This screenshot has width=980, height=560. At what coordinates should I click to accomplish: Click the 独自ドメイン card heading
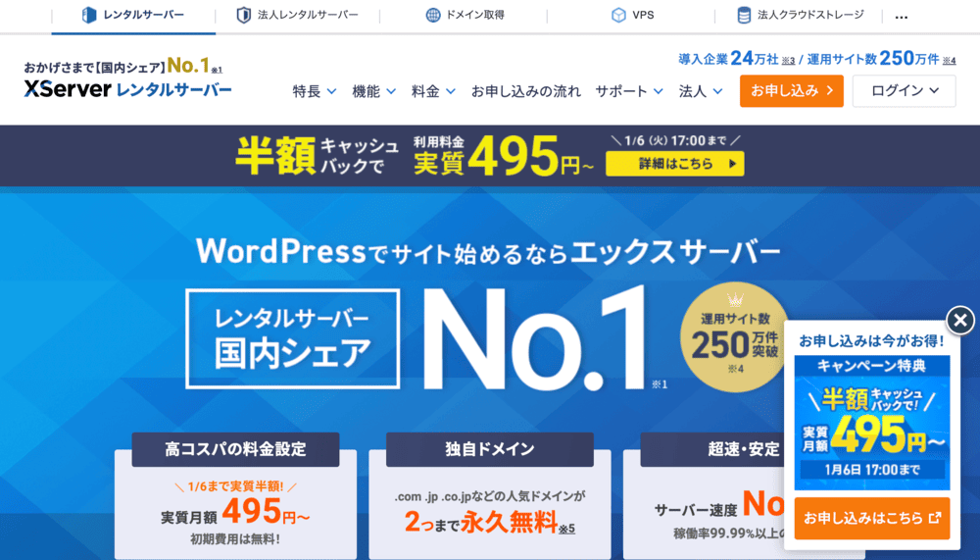tap(489, 449)
